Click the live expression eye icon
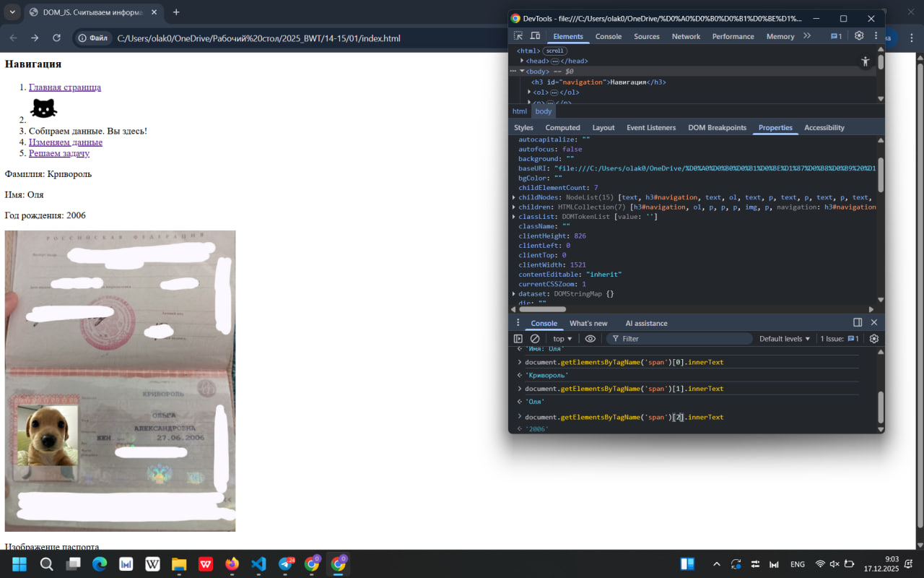 point(590,339)
